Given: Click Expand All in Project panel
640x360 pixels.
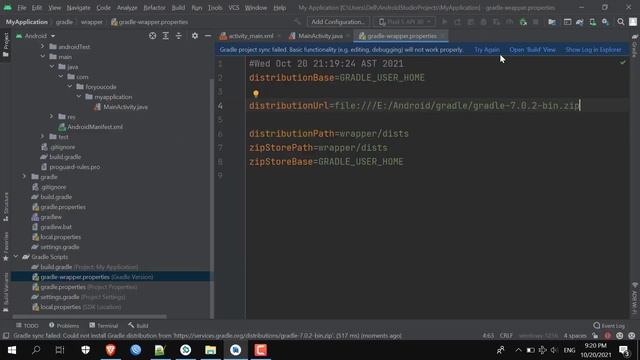Looking at the screenshot, I should point(166,36).
